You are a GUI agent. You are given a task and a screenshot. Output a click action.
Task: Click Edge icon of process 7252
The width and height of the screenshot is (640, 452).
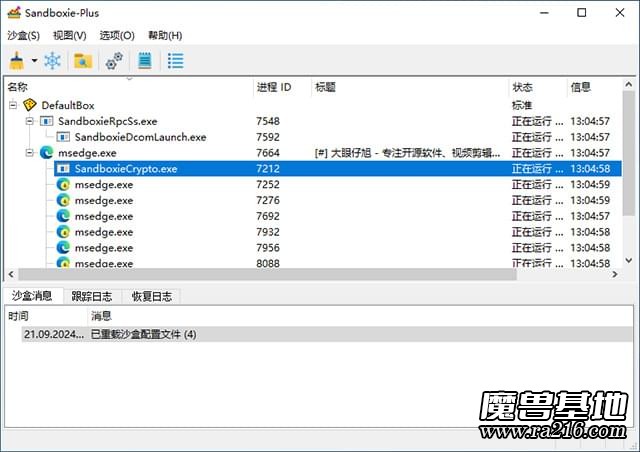[x=63, y=185]
